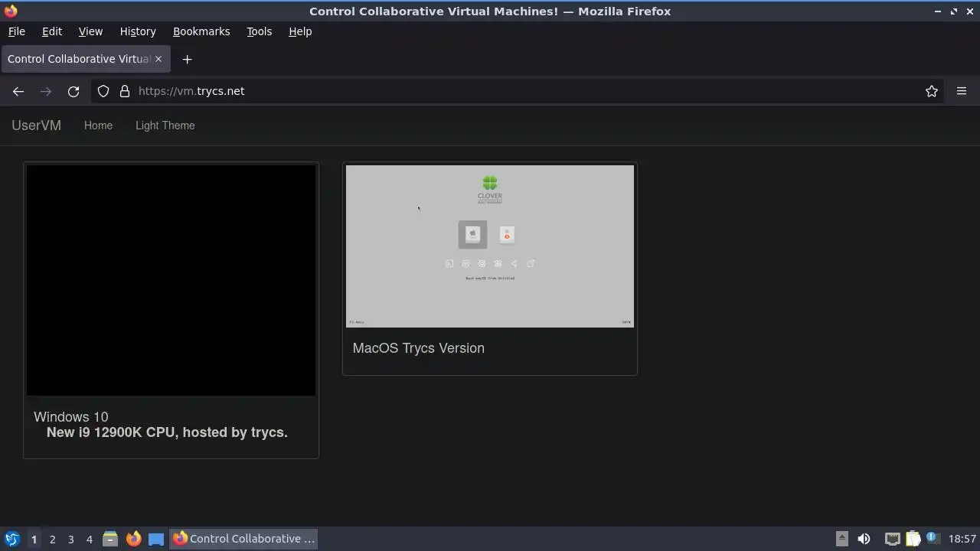
Task: Switch to Light Theme
Action: click(x=165, y=126)
